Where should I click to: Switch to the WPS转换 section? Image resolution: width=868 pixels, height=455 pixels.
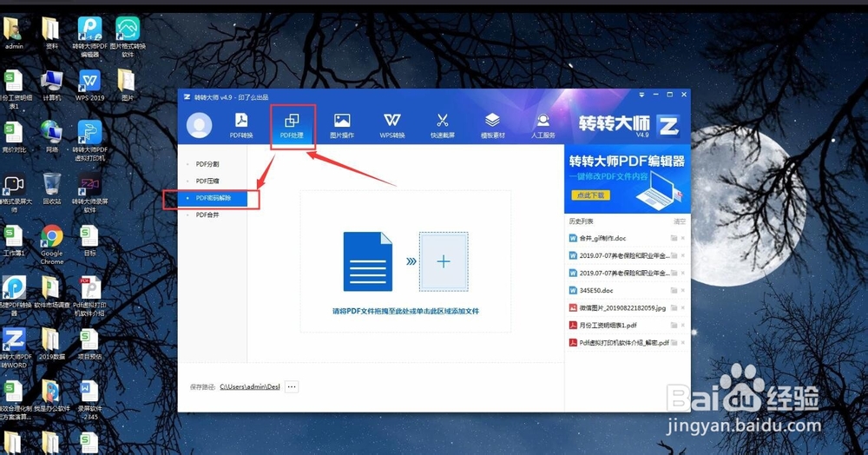(392, 126)
